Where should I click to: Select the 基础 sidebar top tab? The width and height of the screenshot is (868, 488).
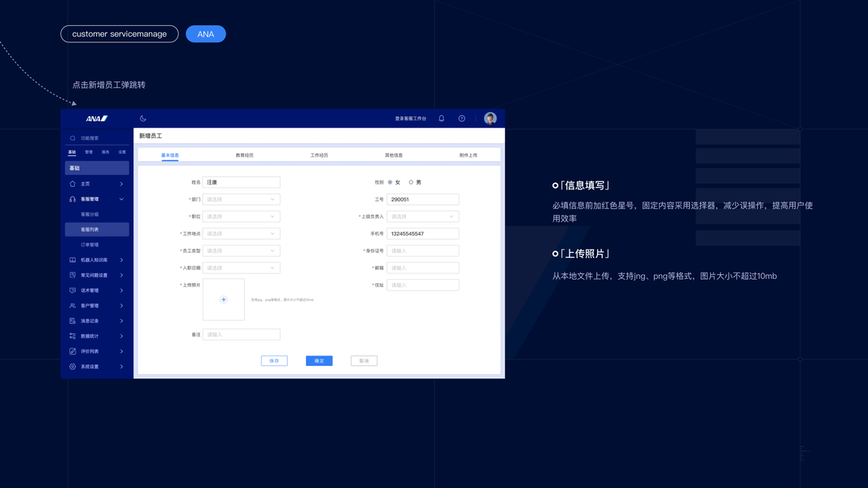tap(72, 152)
